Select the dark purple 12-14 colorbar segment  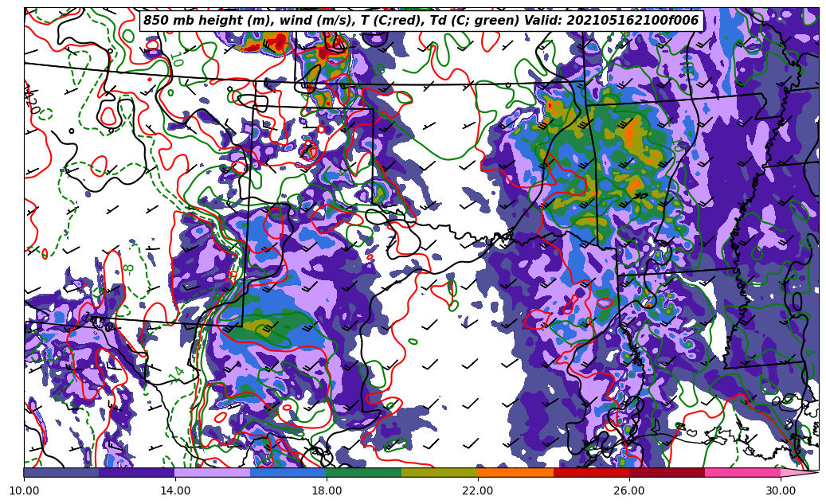(137, 472)
